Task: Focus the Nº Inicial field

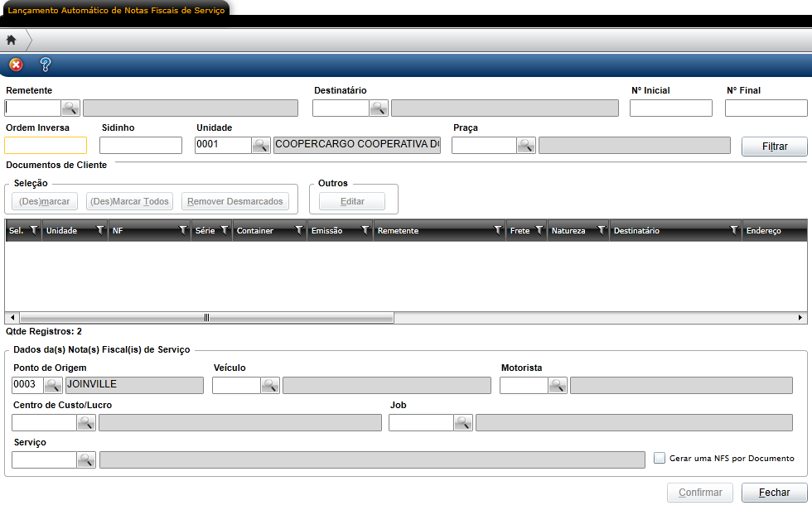Action: [x=670, y=108]
